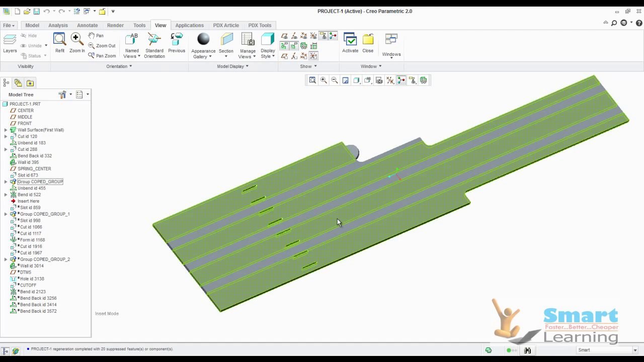Open Appearance Gallery dropdown
This screenshot has width=644, height=362.
click(x=203, y=54)
